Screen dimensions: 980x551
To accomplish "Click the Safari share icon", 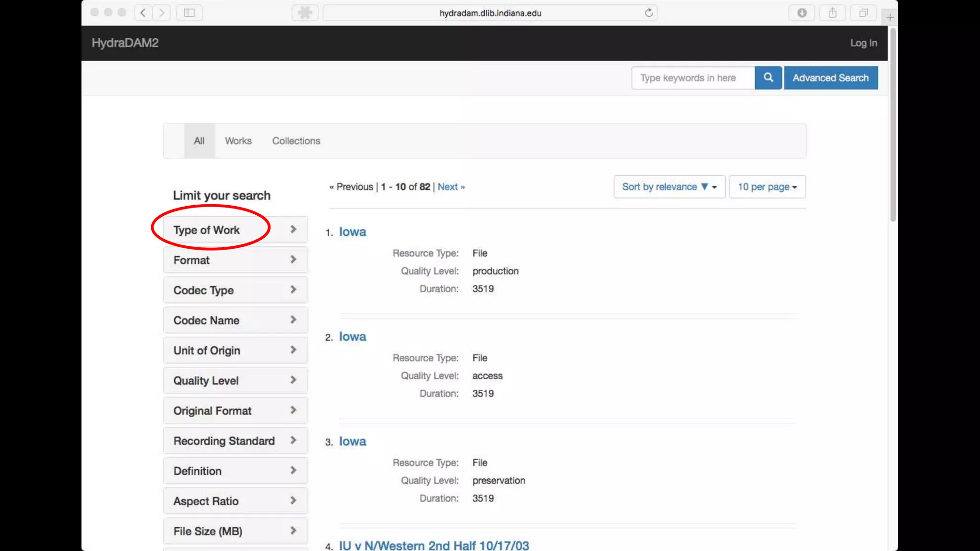I will point(833,13).
